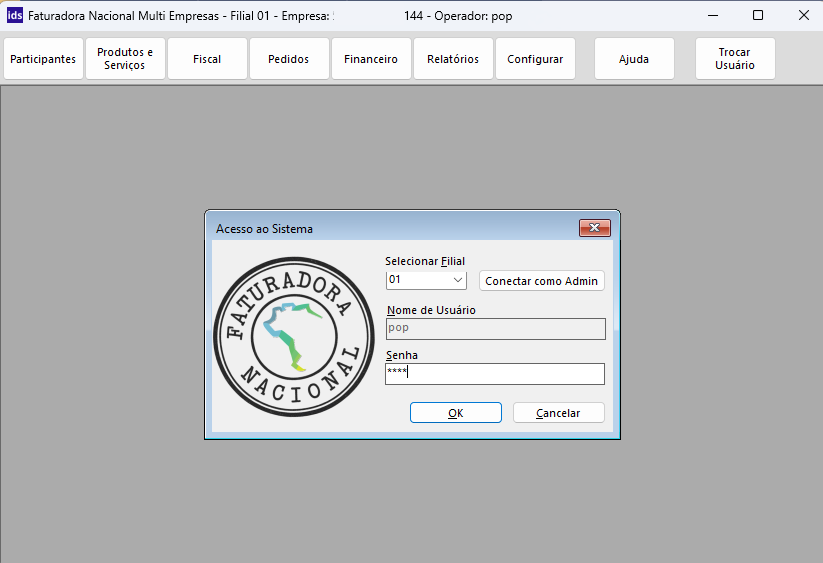Open the Configurar menu
The image size is (823, 563).
point(535,59)
